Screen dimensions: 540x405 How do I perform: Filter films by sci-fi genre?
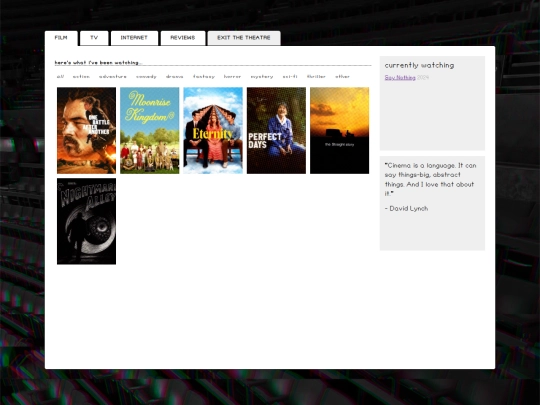(x=290, y=76)
